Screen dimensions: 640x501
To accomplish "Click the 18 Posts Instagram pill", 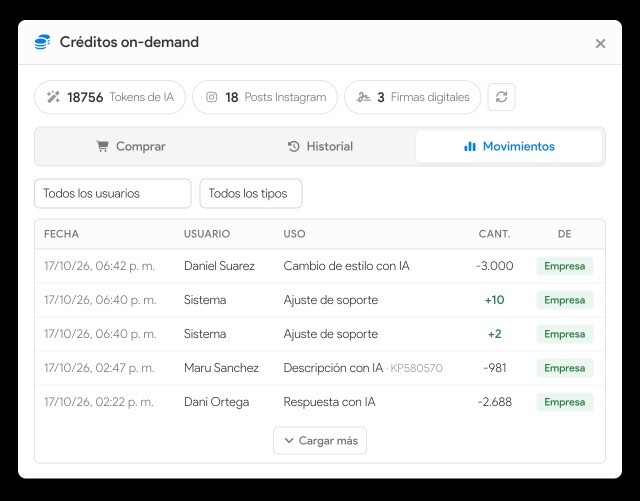I will (265, 97).
